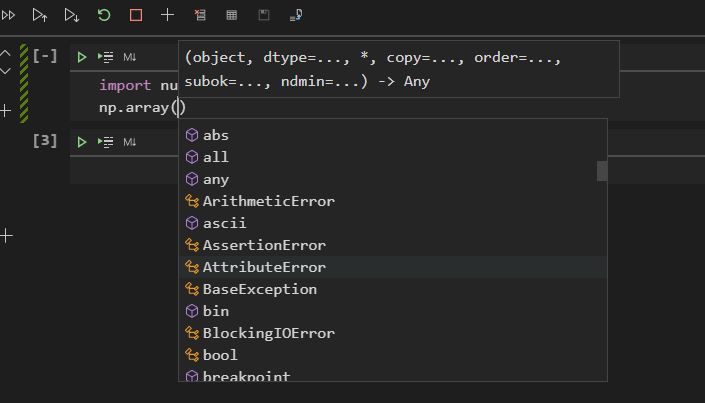This screenshot has height=403, width=705.
Task: Restart the kernel with the green arrow
Action: 104,15
